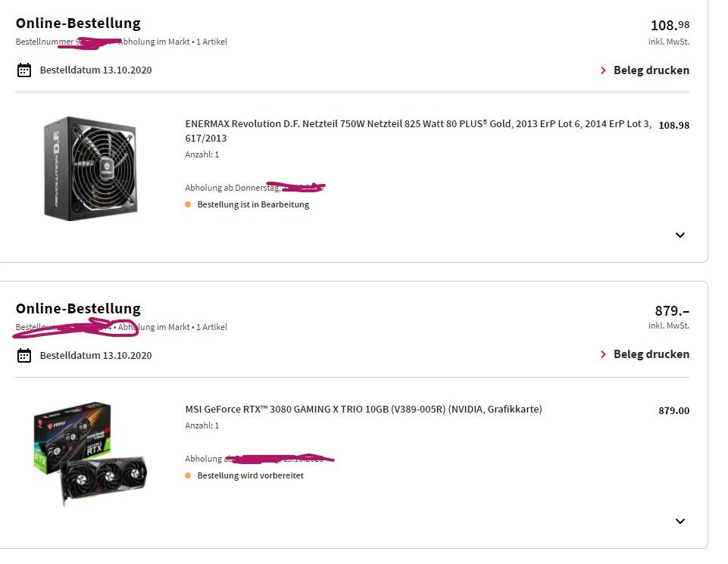Viewport: 728px width, 564px height.
Task: Print receipt for the 108.98 order
Action: pyautogui.click(x=651, y=70)
